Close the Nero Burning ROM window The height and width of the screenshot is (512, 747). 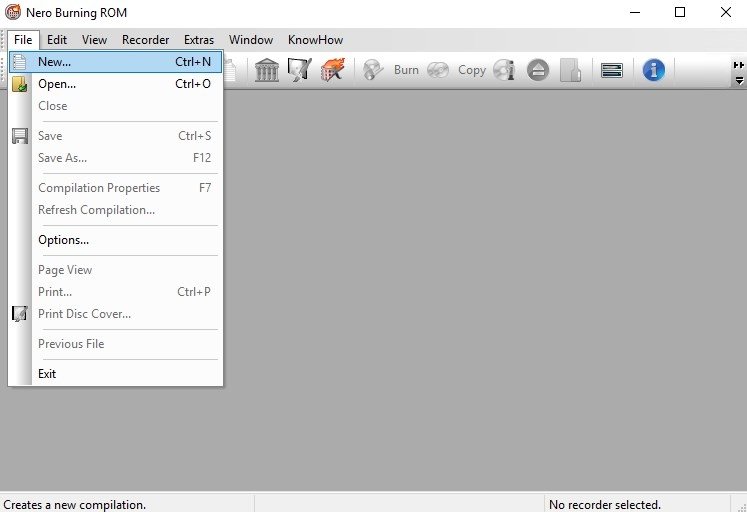click(726, 12)
